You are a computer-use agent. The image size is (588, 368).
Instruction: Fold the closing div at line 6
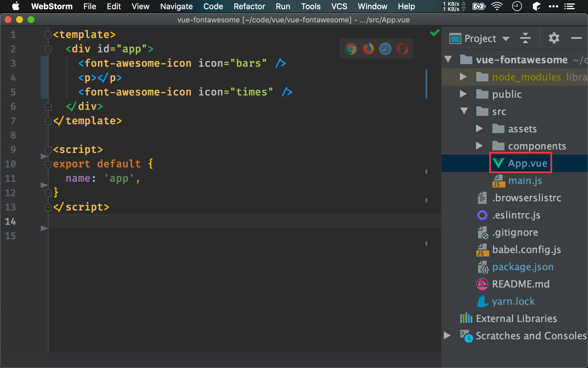[x=48, y=107]
